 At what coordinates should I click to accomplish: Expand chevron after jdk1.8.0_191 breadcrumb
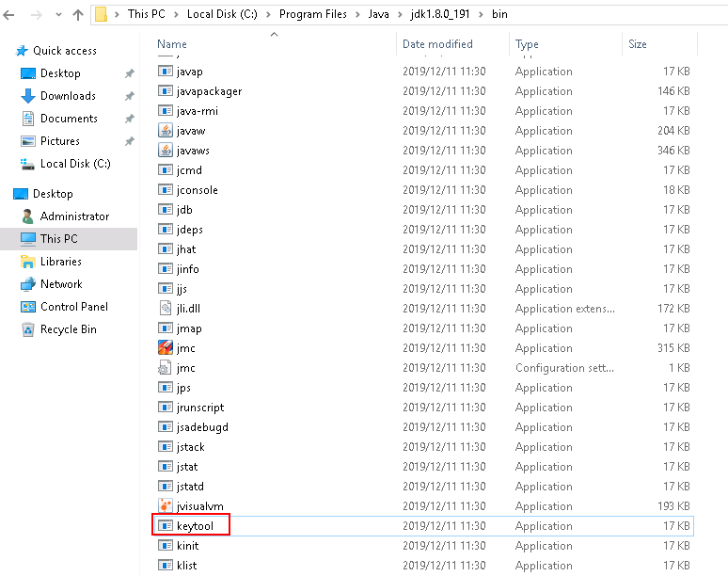tap(481, 15)
